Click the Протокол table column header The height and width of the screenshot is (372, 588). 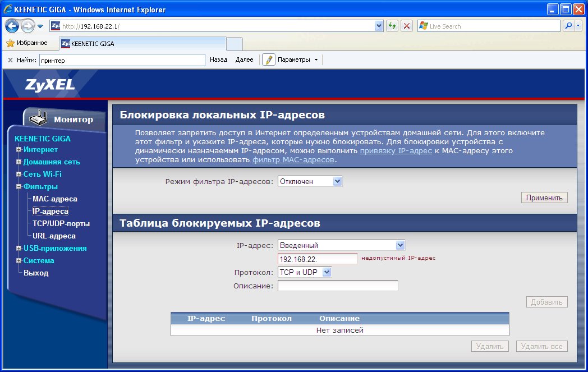(272, 318)
